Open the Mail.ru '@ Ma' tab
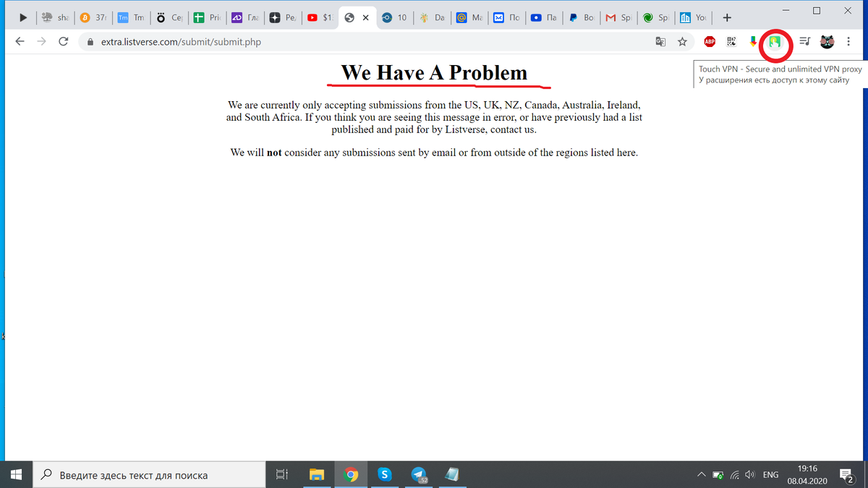Viewport: 868px width, 488px height. 469,17
